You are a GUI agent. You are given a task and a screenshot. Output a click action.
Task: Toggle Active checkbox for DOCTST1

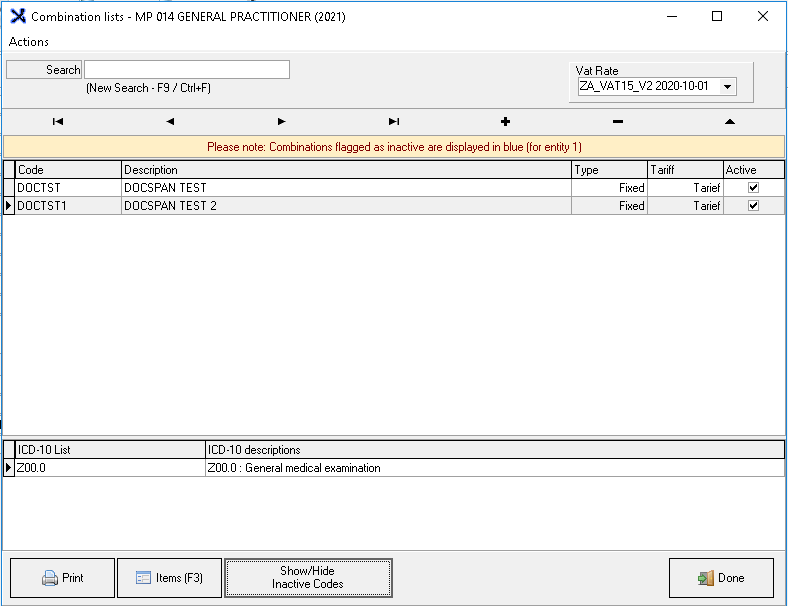click(753, 206)
